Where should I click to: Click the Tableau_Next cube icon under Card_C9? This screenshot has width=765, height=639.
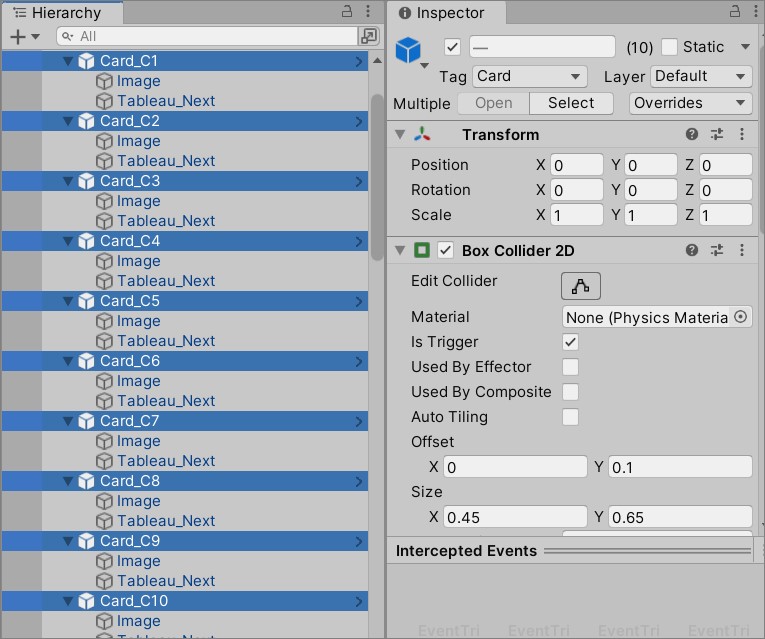point(104,581)
